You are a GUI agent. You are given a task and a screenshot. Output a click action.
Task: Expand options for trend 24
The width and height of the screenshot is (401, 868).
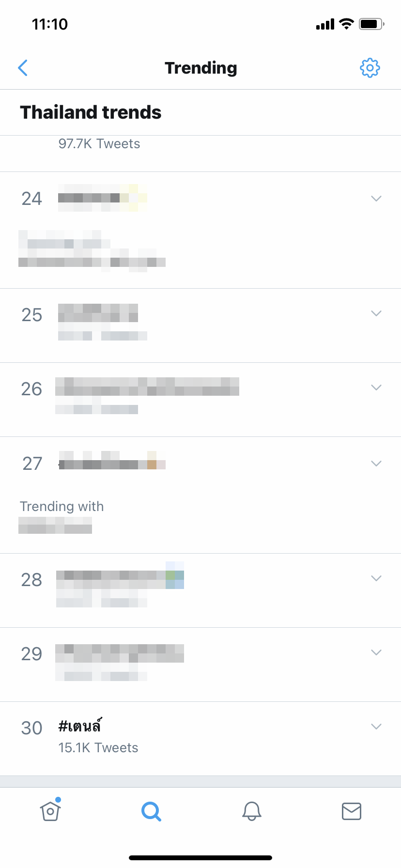click(376, 199)
